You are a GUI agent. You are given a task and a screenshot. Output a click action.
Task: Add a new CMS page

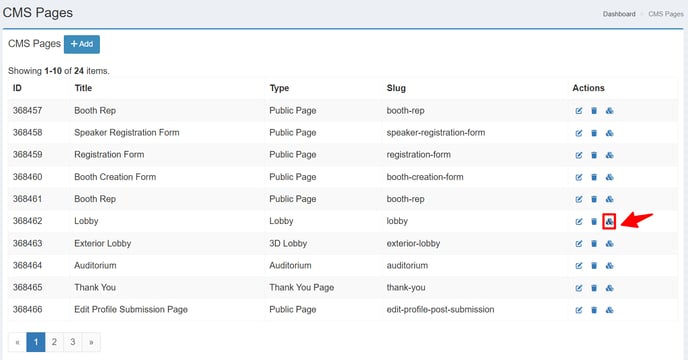point(82,44)
